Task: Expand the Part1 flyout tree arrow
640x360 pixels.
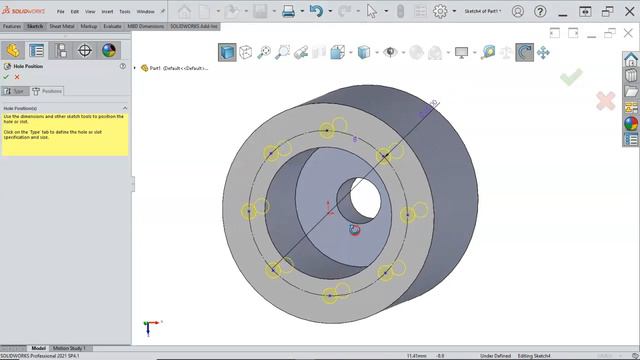Action: pyautogui.click(x=135, y=68)
